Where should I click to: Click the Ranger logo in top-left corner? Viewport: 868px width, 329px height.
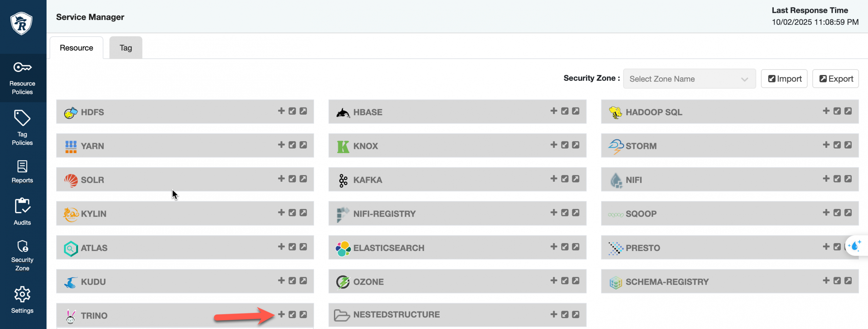click(x=21, y=24)
